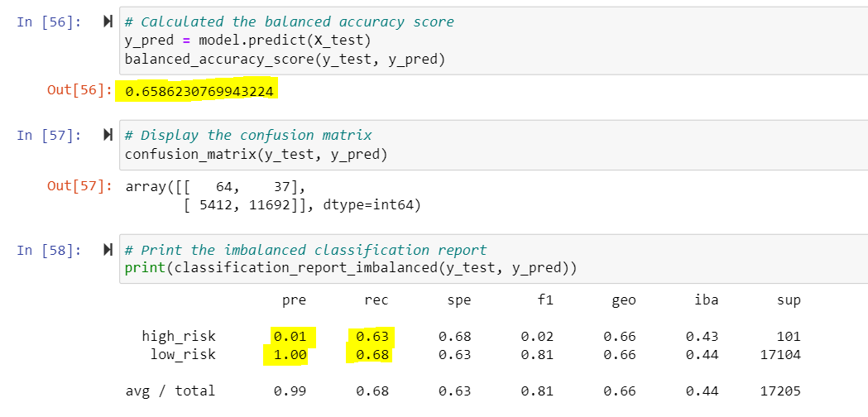868x417 pixels.
Task: Click the array( text in Out[57]
Action: (150, 187)
